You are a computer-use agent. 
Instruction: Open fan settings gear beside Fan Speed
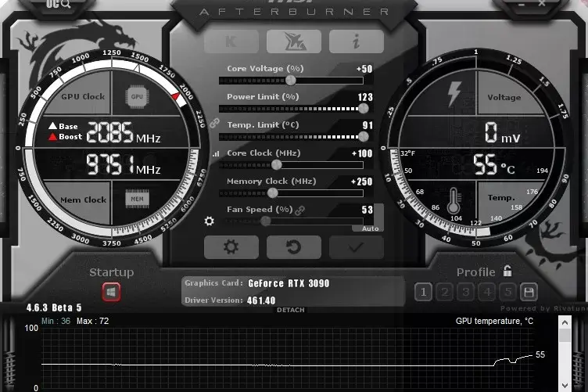click(x=210, y=221)
